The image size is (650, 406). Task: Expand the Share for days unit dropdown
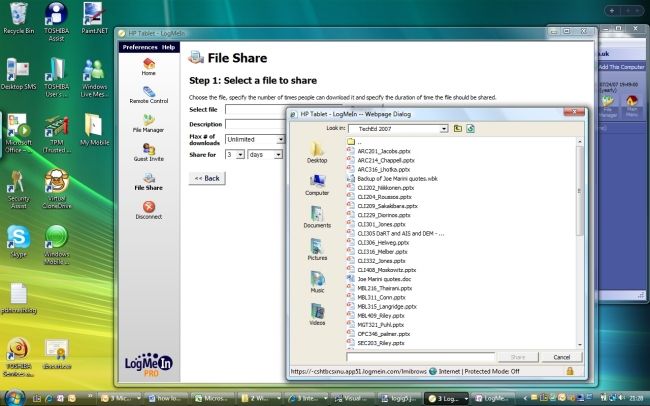pyautogui.click(x=278, y=155)
